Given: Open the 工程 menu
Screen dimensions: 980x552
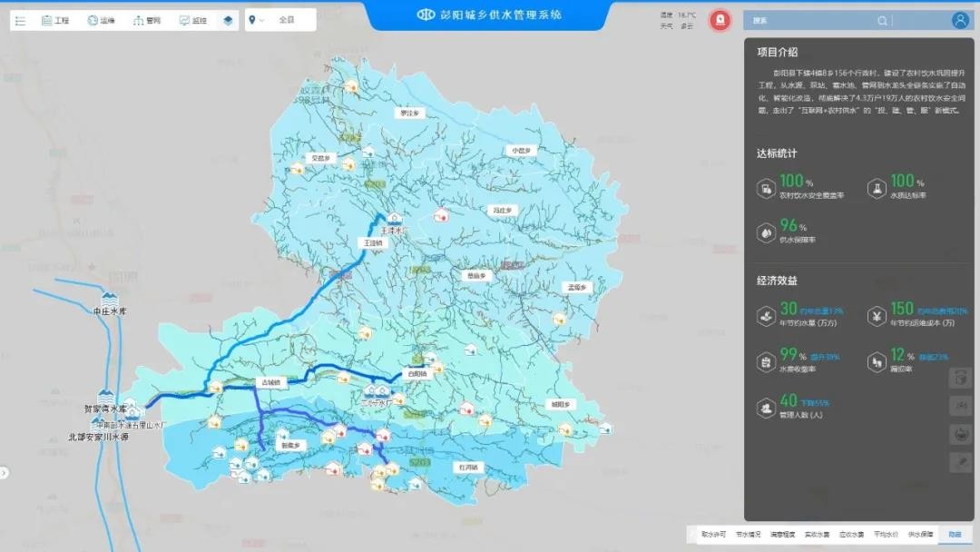Looking at the screenshot, I should (x=55, y=20).
